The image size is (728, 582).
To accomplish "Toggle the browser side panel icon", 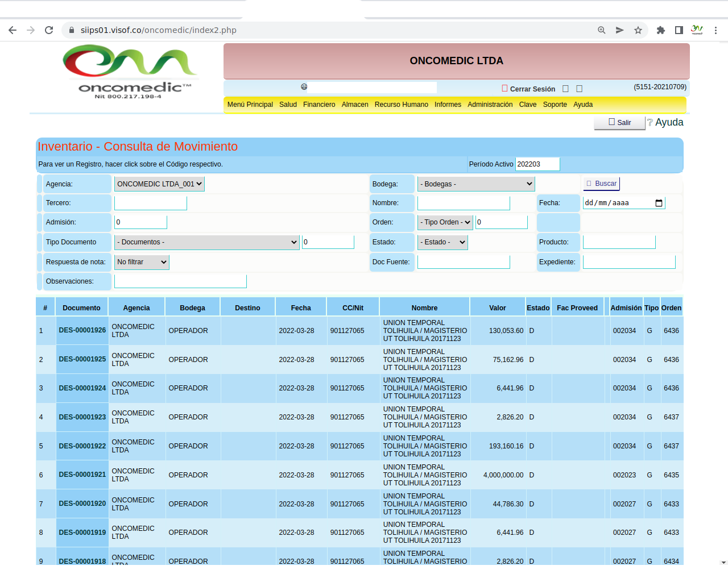I will coord(679,30).
